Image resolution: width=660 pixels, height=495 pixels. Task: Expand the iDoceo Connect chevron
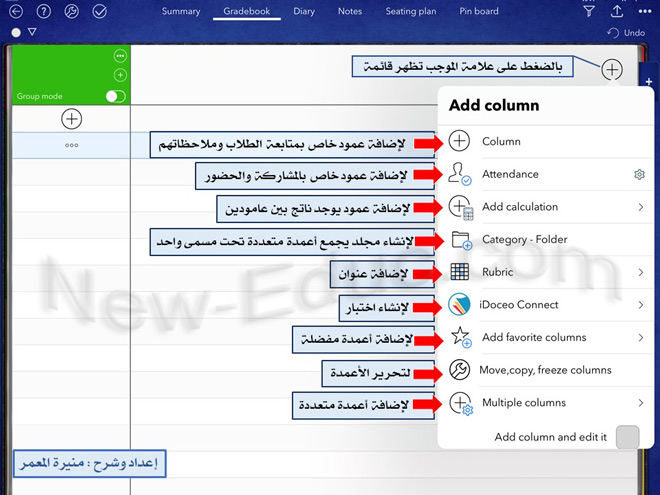point(641,305)
